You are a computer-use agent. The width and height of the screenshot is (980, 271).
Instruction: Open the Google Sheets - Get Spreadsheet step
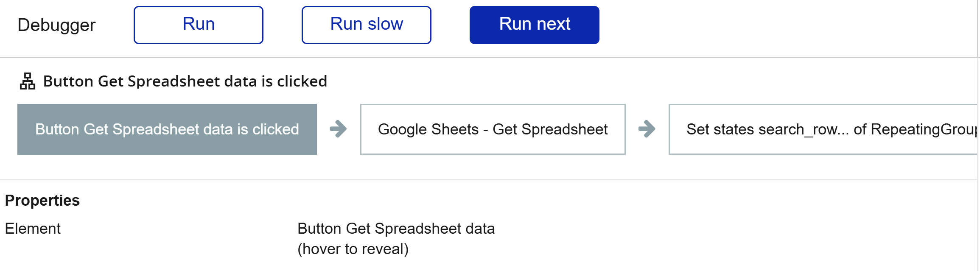493,129
